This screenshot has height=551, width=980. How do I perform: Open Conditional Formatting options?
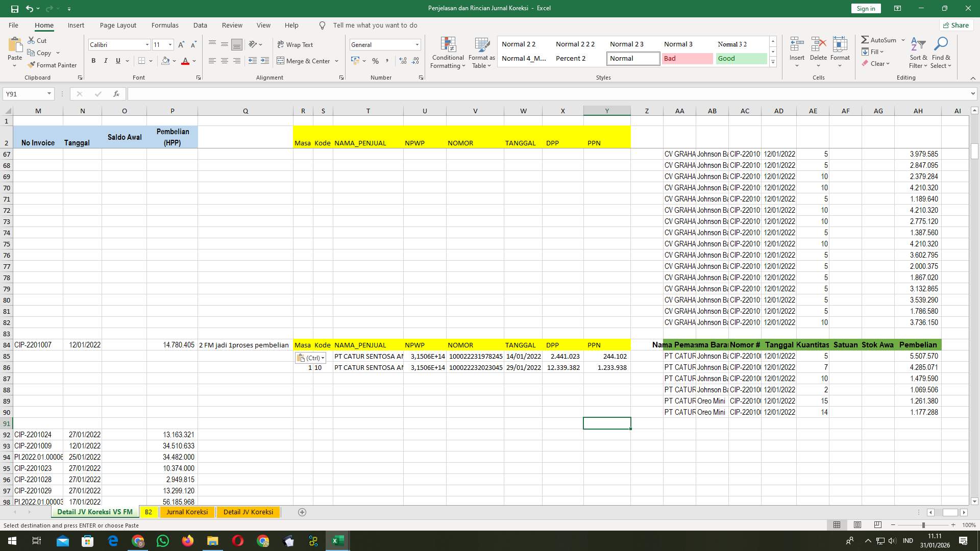[448, 53]
